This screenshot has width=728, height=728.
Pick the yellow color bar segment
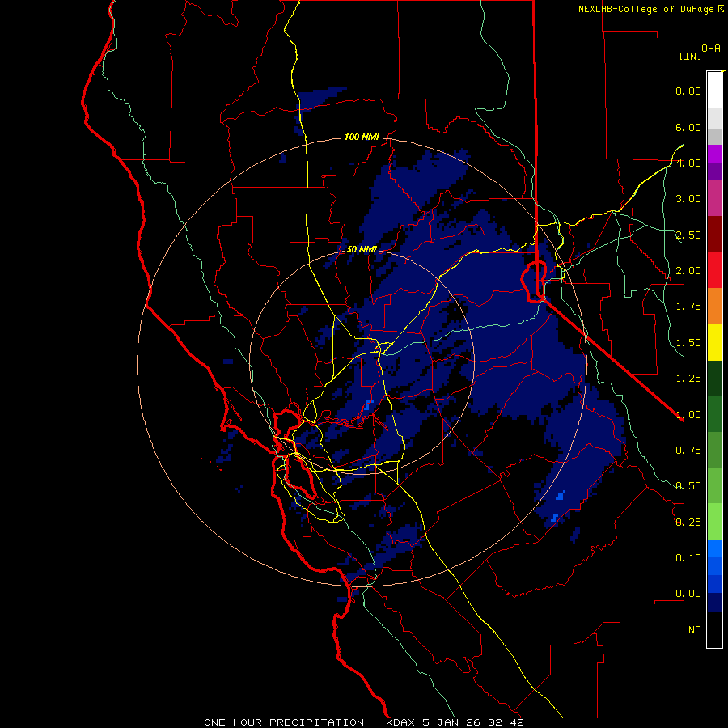714,342
